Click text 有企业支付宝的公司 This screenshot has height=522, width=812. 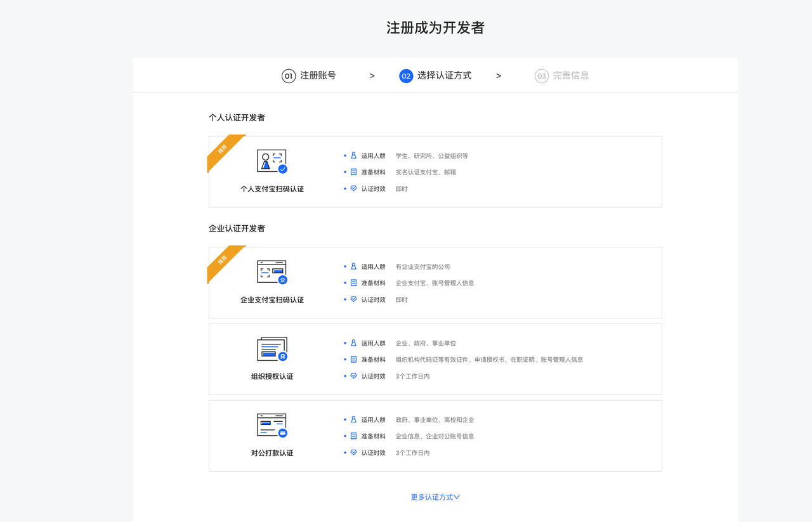[423, 267]
